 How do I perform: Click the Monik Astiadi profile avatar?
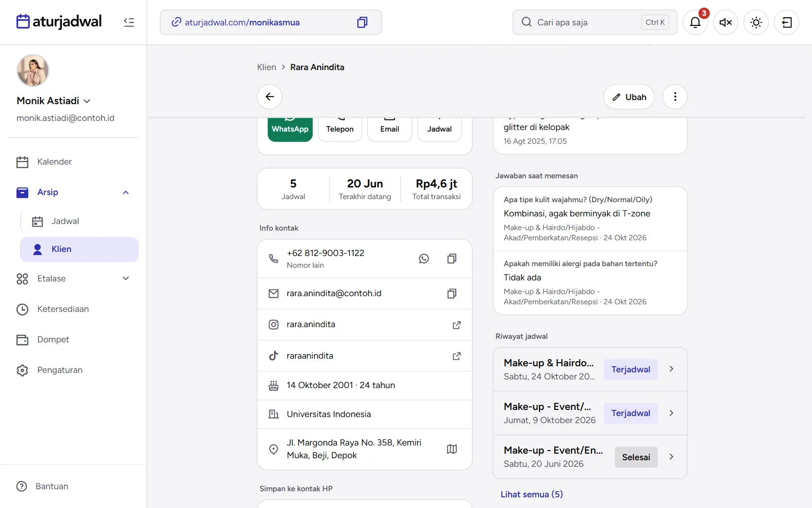[x=33, y=71]
